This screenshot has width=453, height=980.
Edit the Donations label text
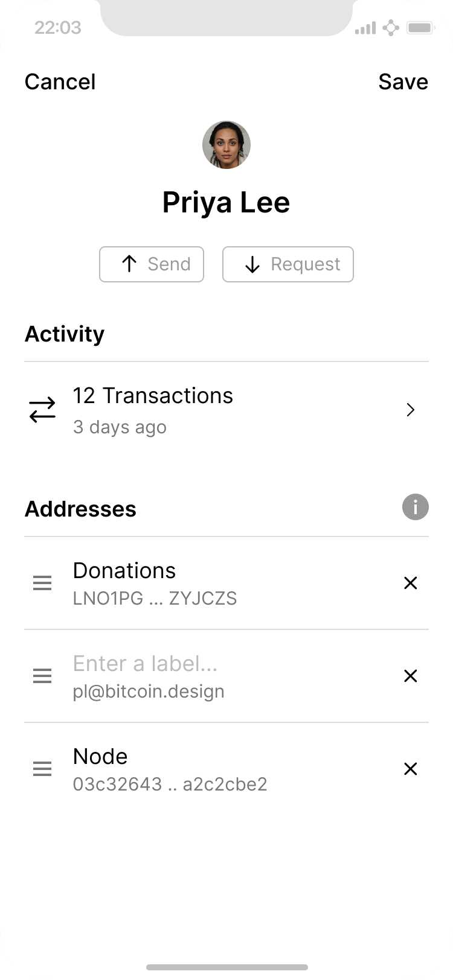[x=124, y=571]
